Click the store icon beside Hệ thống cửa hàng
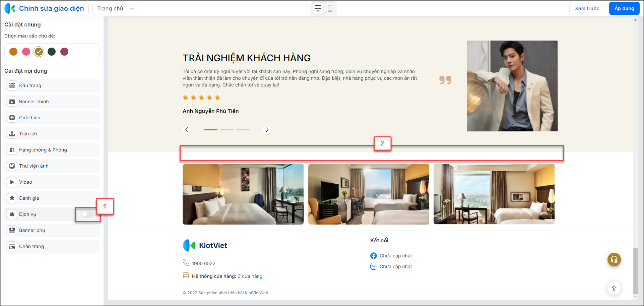Image resolution: width=644 pixels, height=306 pixels. [186, 276]
